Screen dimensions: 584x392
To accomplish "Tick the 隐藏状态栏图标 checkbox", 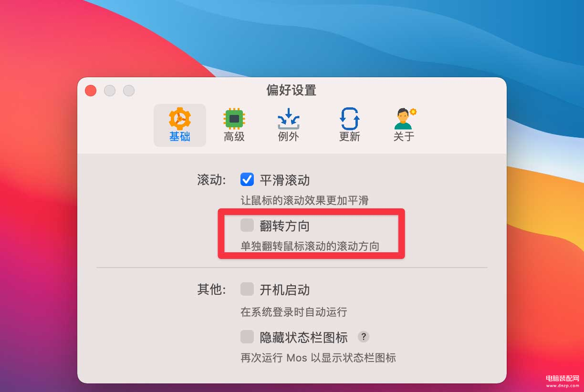I will [247, 337].
